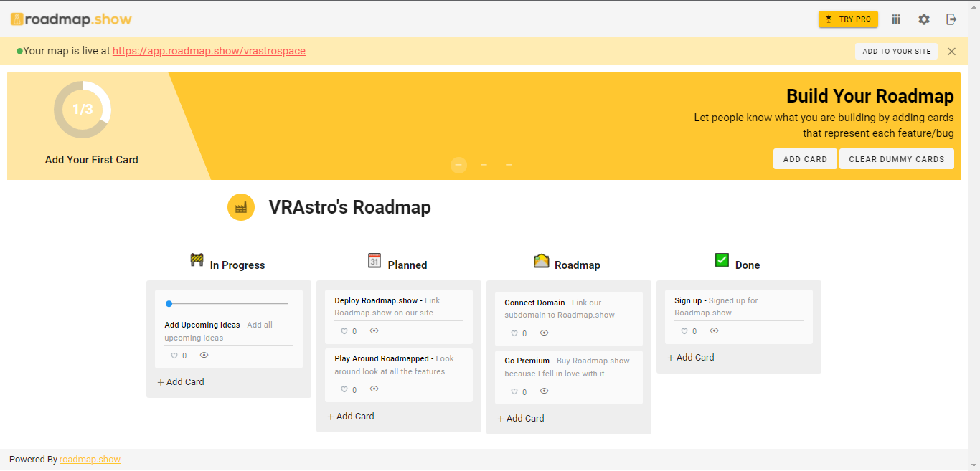Like the Go Premium card
Screen dimensions: 980x471
tap(514, 391)
